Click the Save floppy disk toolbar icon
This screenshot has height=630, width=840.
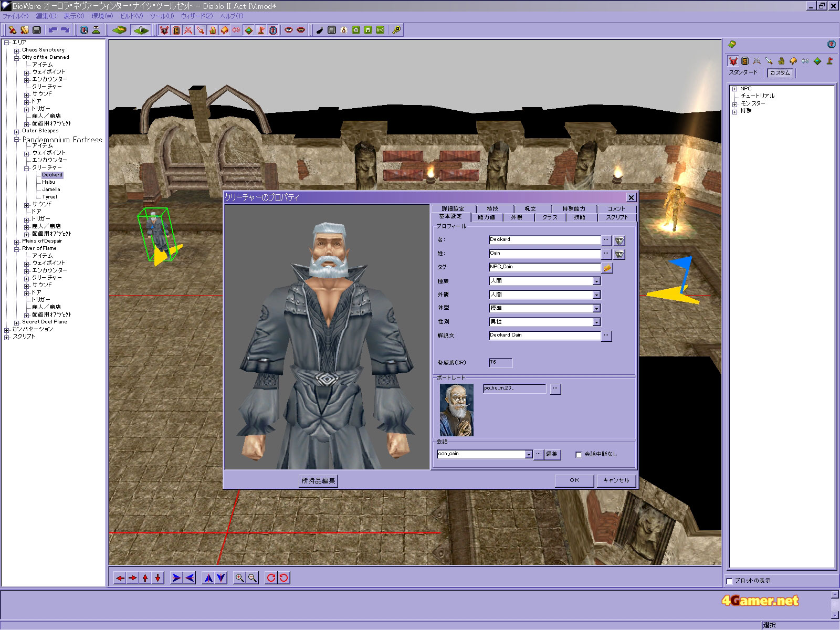[37, 30]
